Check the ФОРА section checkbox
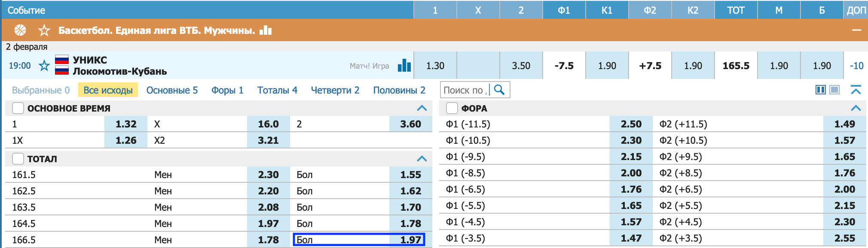The width and height of the screenshot is (868, 248). [x=452, y=108]
